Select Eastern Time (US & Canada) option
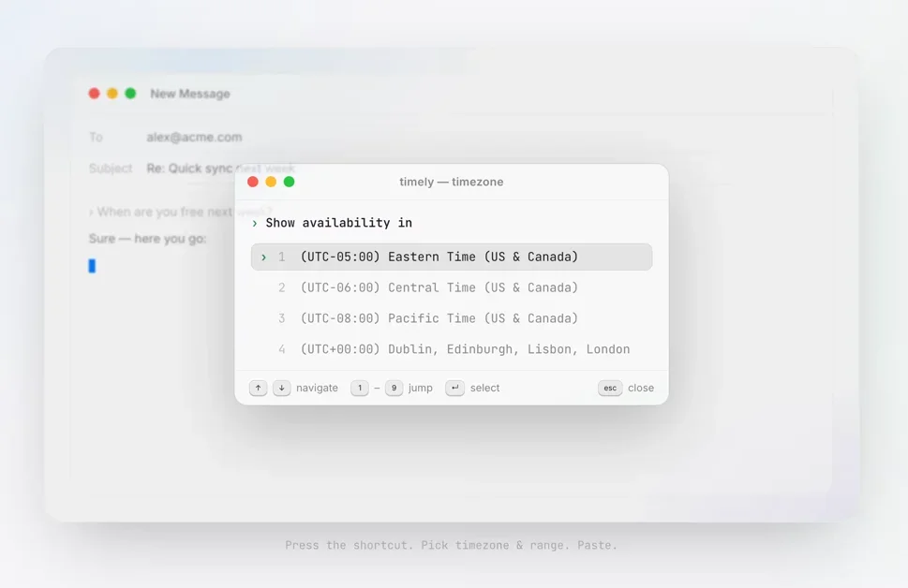Screen dimensions: 908x588 point(452,257)
